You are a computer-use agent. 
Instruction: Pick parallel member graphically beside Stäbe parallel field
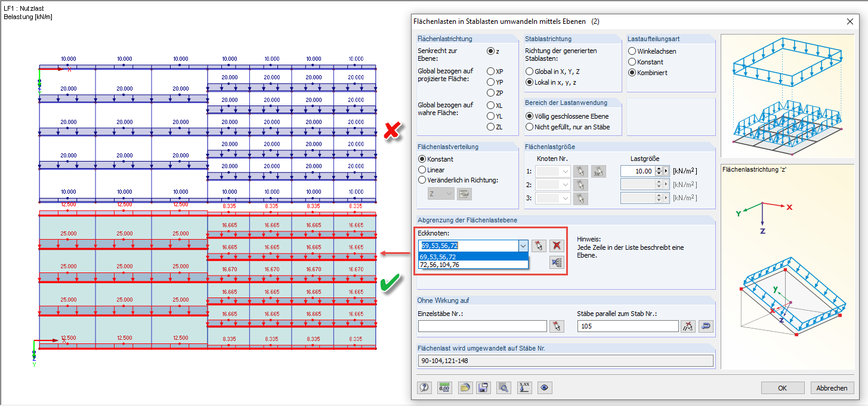point(688,326)
